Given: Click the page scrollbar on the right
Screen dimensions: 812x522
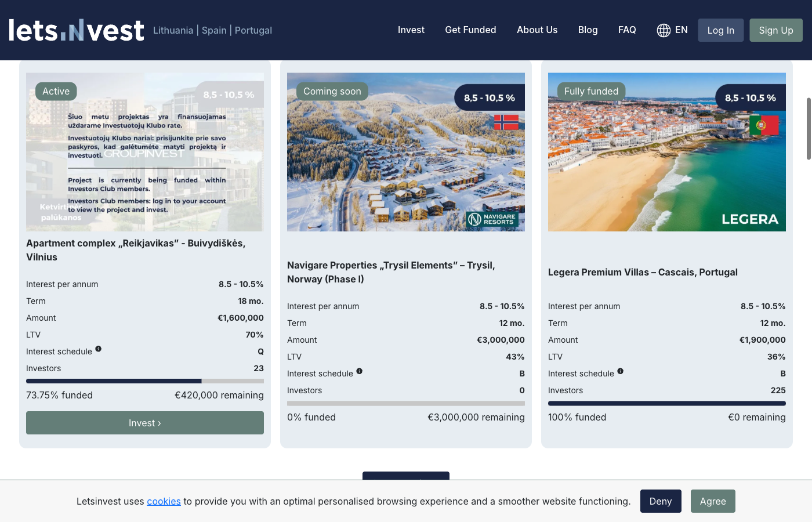Looking at the screenshot, I should click(x=807, y=128).
